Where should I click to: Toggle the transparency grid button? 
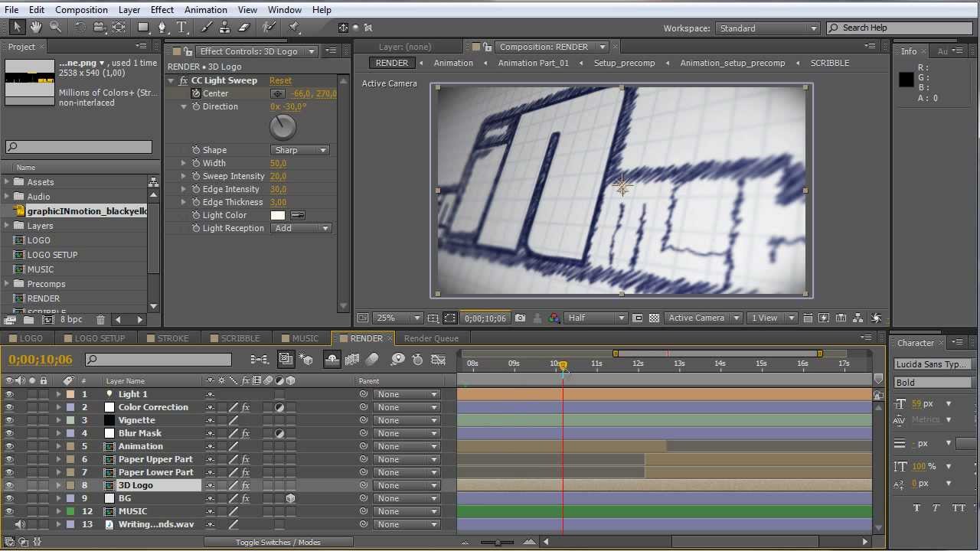(x=654, y=318)
